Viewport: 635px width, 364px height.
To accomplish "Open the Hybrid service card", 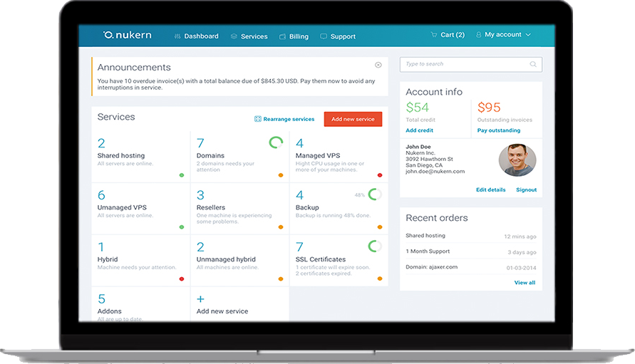I will pos(140,260).
